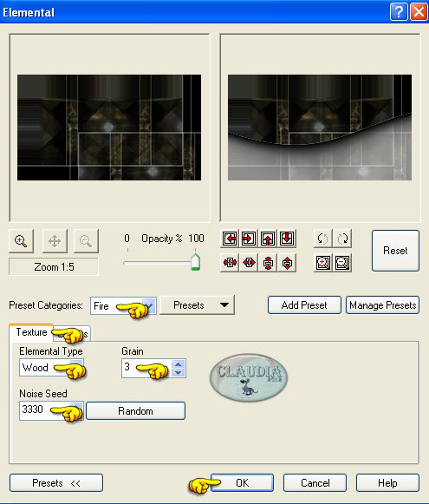Close the Elemental dialog
This screenshot has height=504, width=429.
point(419,12)
